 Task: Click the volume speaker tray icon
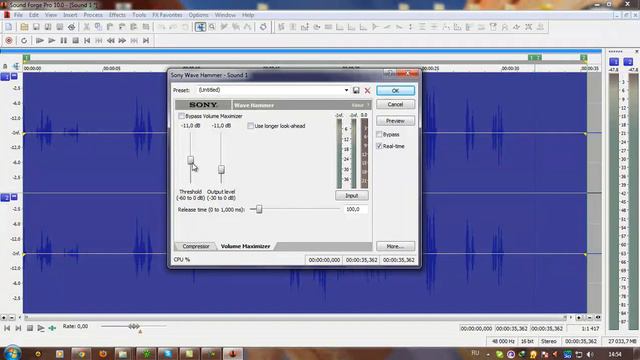click(590, 354)
